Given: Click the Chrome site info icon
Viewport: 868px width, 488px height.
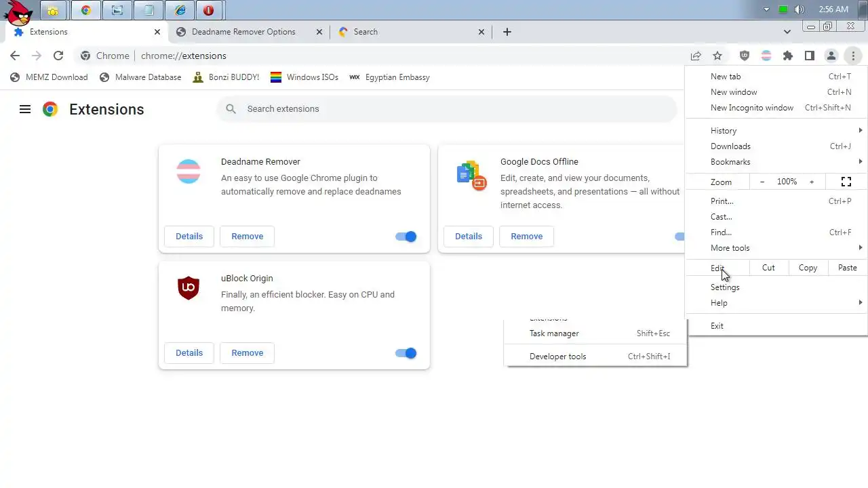Looking at the screenshot, I should [85, 56].
